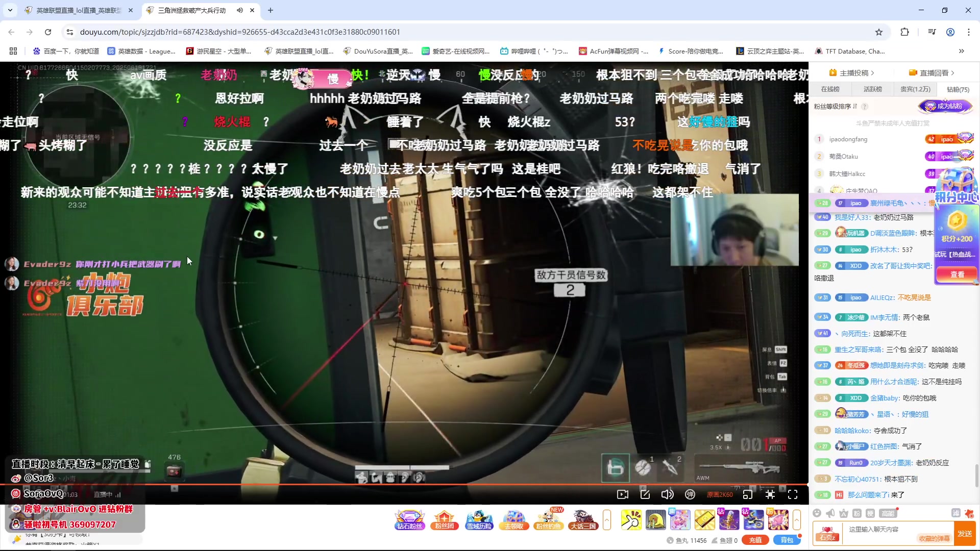Select the pink 趣 character gift
The image size is (980, 551).
(x=680, y=520)
